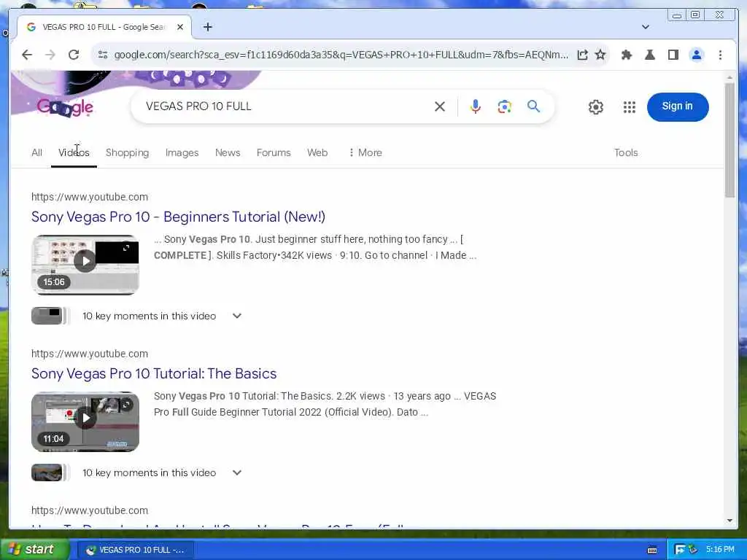This screenshot has height=560, width=747.
Task: Open Chrome Labs flask icon
Action: tap(649, 55)
